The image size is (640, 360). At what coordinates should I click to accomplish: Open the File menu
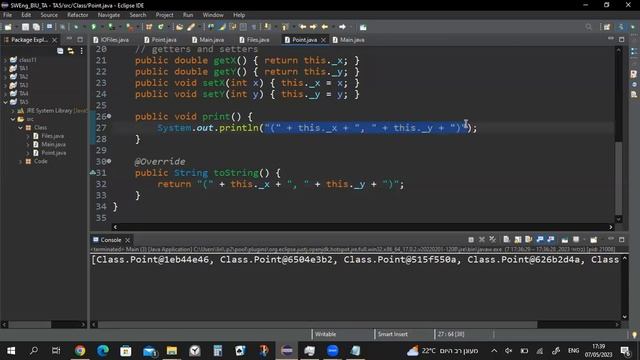[7, 15]
